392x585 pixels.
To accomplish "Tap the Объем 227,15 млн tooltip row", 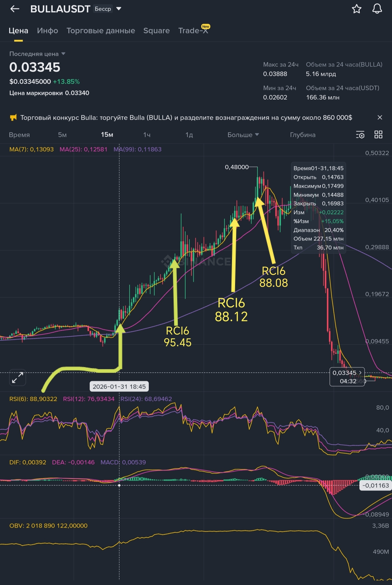I will (x=318, y=239).
